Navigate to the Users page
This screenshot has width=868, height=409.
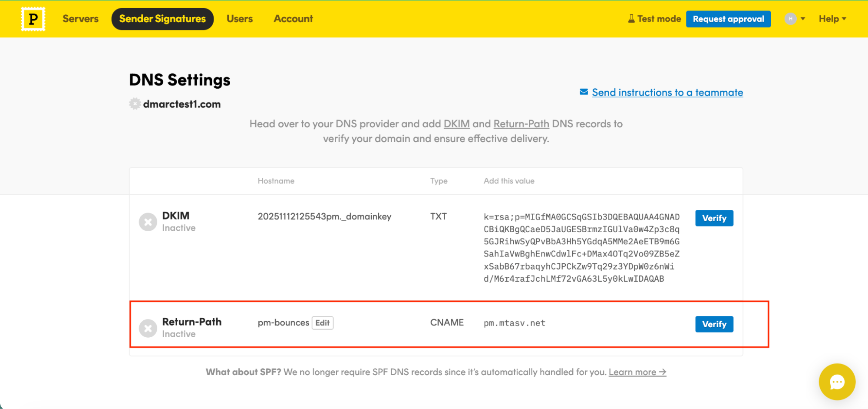pos(239,18)
